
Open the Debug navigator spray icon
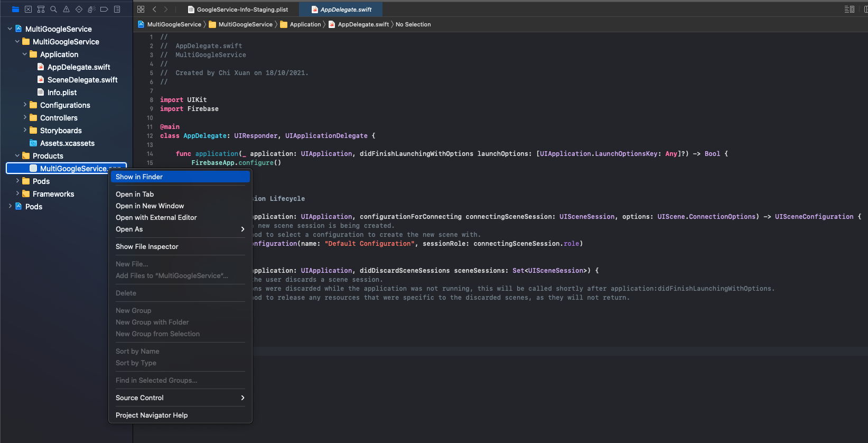[91, 9]
